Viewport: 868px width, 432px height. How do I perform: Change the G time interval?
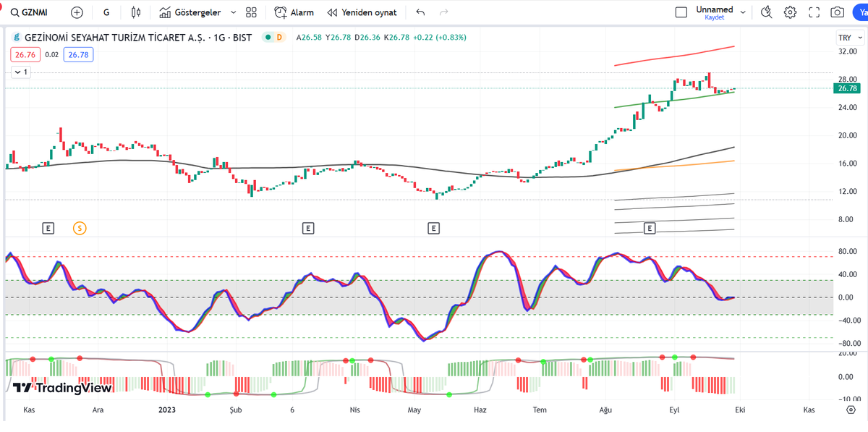tap(107, 12)
